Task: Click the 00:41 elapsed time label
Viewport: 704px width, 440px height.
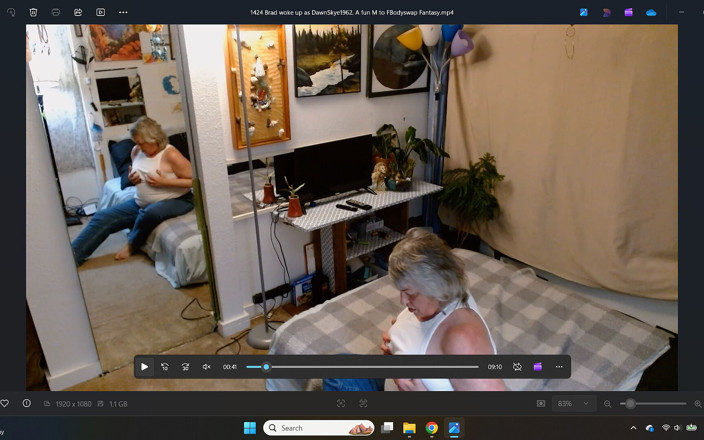Action: pyautogui.click(x=229, y=367)
